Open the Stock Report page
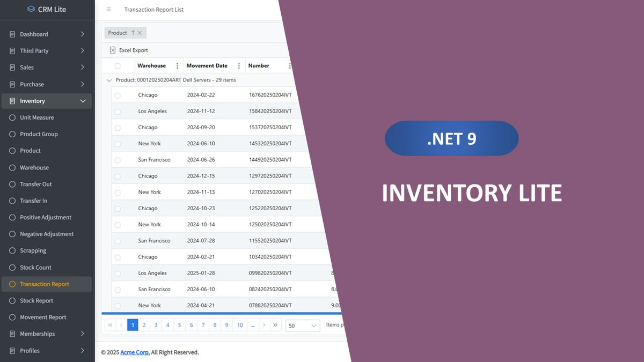The image size is (644, 362). coord(38,300)
